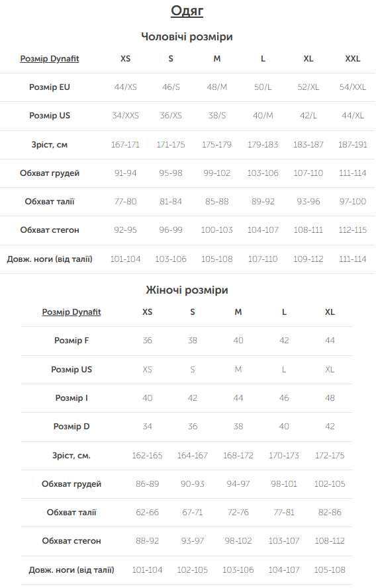Select men's chest cell 103-106
Viewport: 376px width, 588px height.
[263, 173]
